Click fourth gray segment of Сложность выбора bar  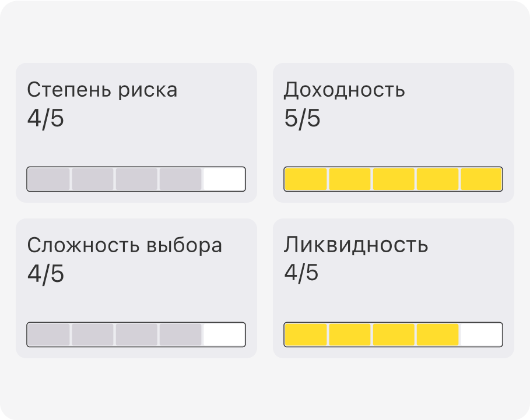point(180,334)
